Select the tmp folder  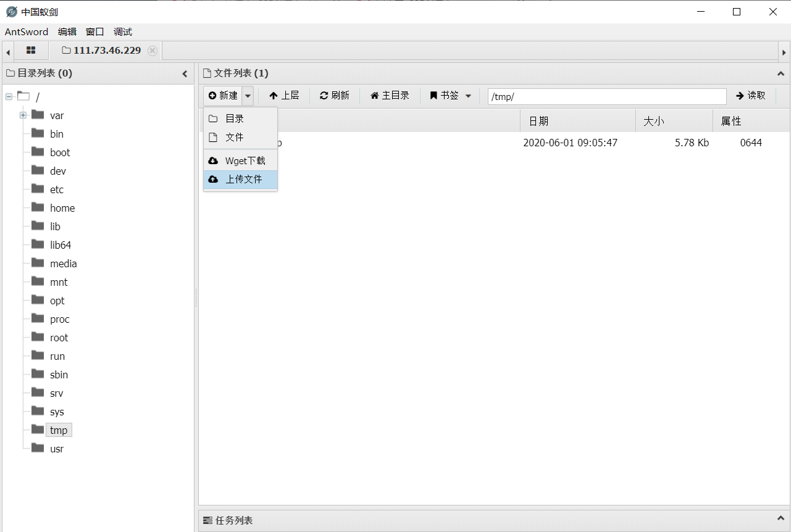click(59, 430)
